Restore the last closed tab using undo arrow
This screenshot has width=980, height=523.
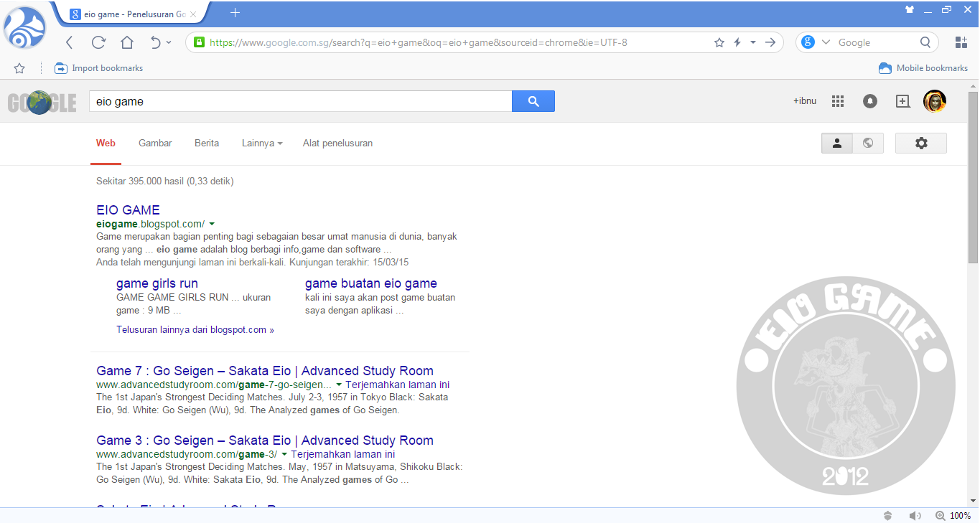[156, 42]
